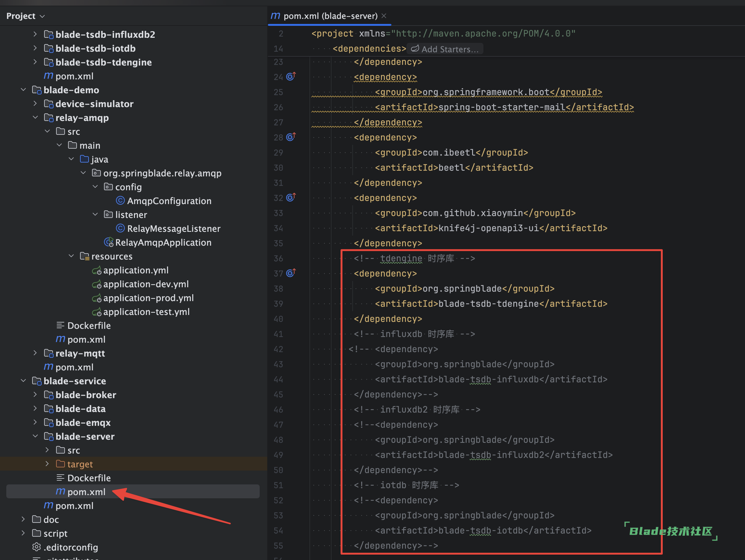Select the blade-emqx module
745x560 pixels.
[x=77, y=422]
